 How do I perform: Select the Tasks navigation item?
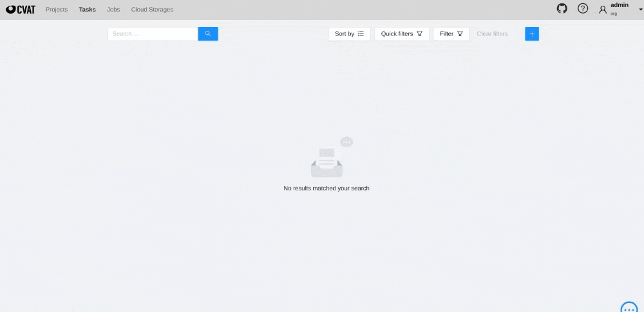[x=87, y=10]
